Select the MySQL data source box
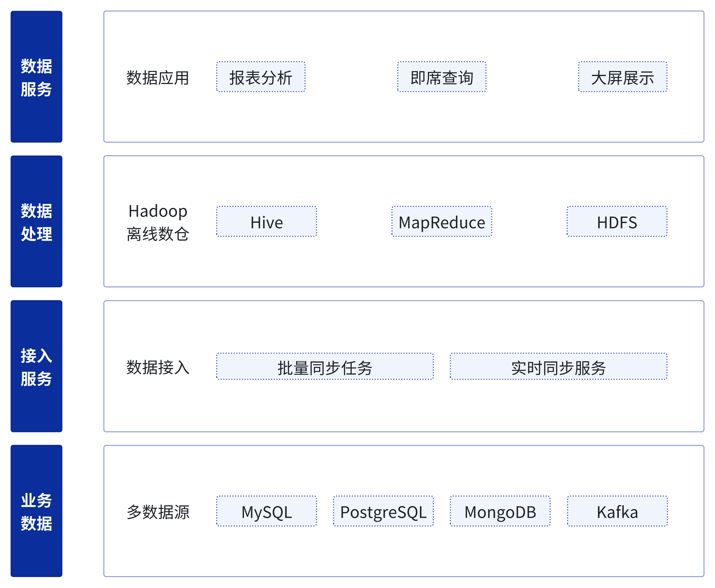715x588 pixels. (267, 511)
